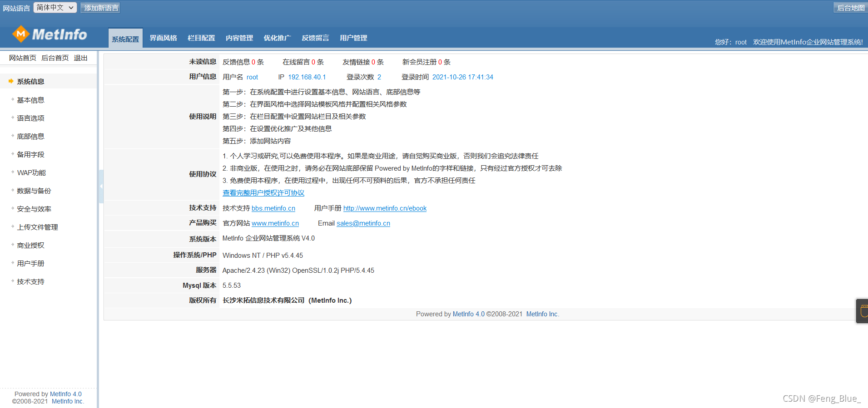Click MetInfo 4.0 link in main footer

pos(469,314)
